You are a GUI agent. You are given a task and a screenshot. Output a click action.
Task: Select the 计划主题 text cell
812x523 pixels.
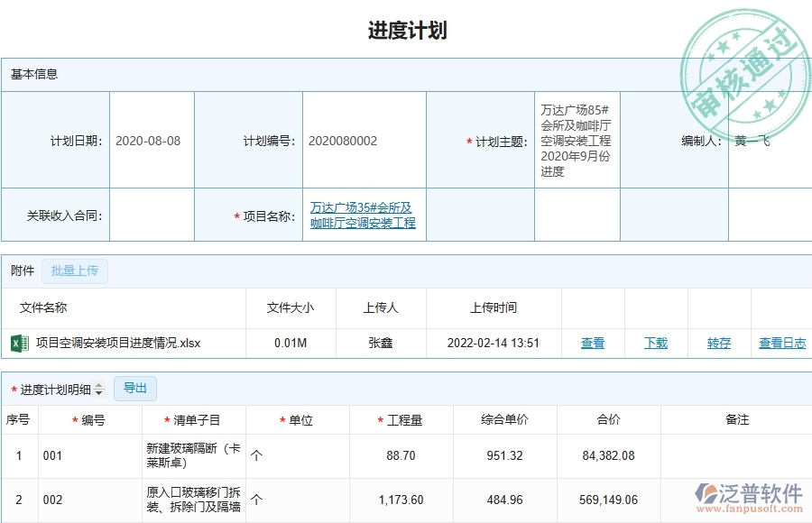[x=575, y=141]
